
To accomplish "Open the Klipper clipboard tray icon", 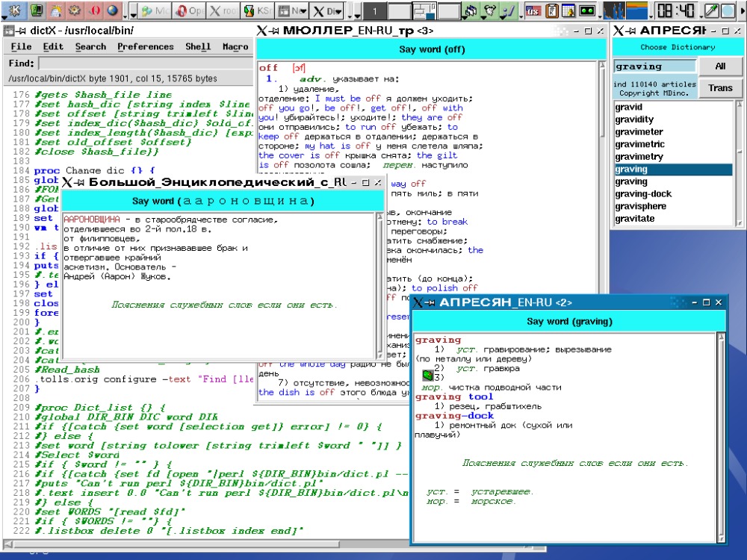I will [x=552, y=10].
